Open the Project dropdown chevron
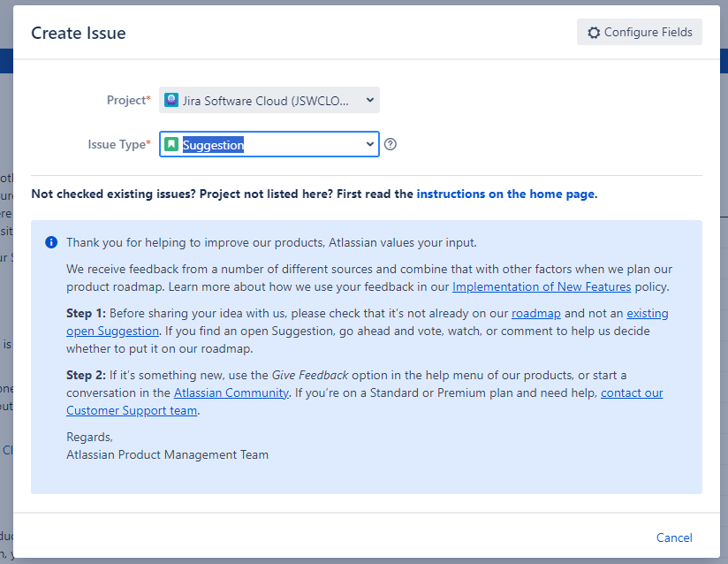 pos(369,100)
